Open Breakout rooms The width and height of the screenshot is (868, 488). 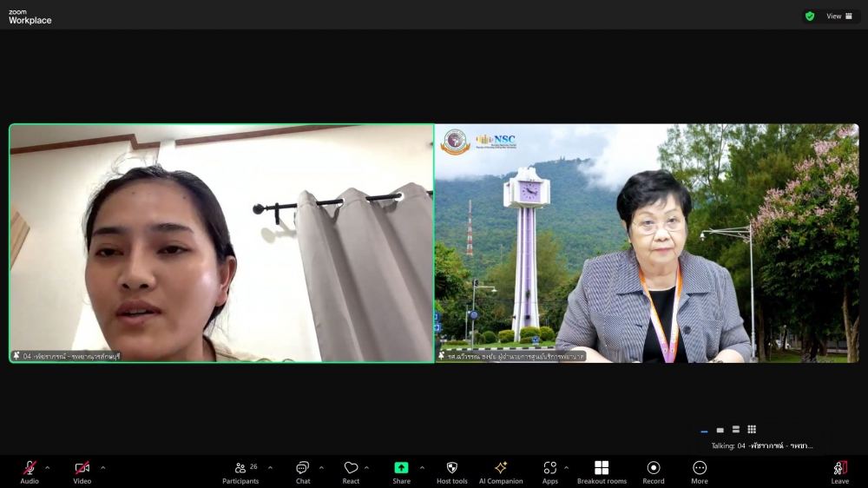(x=602, y=469)
